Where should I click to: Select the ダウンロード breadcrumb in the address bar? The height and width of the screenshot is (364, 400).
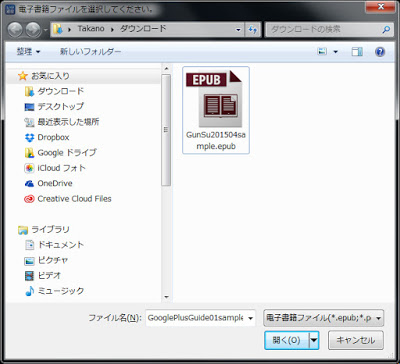143,29
